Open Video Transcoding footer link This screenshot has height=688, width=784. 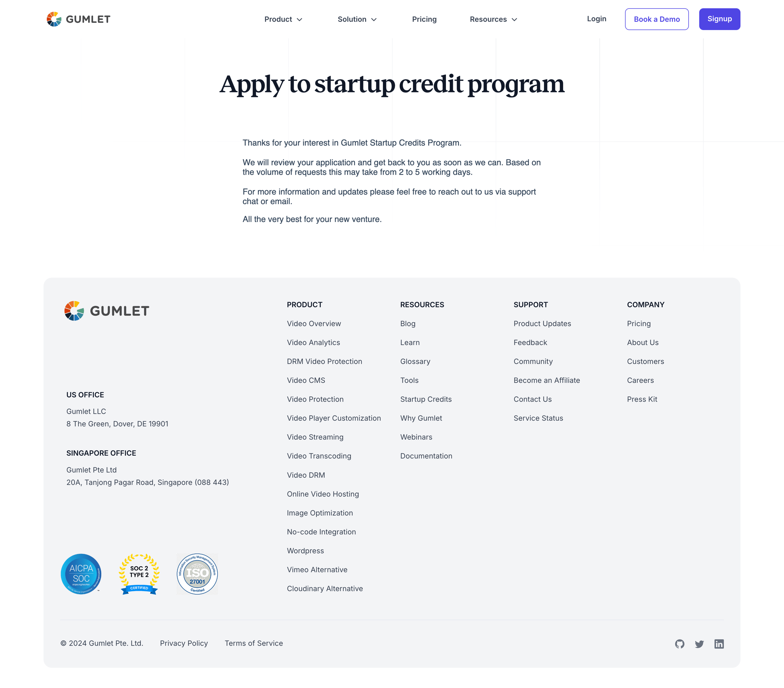[319, 456]
